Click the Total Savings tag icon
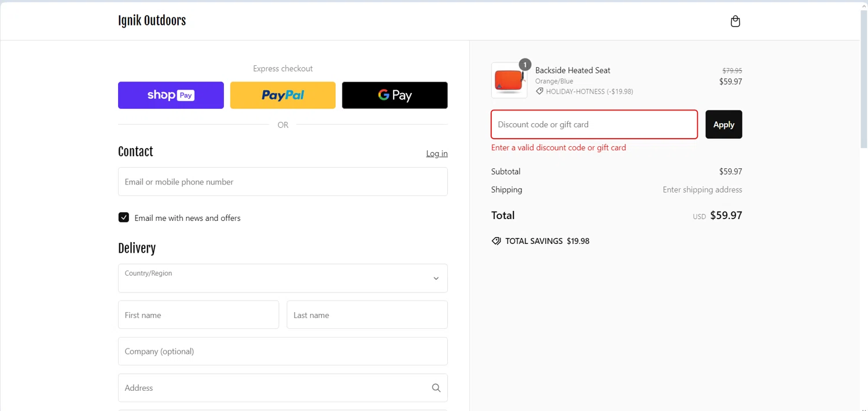 coord(496,241)
